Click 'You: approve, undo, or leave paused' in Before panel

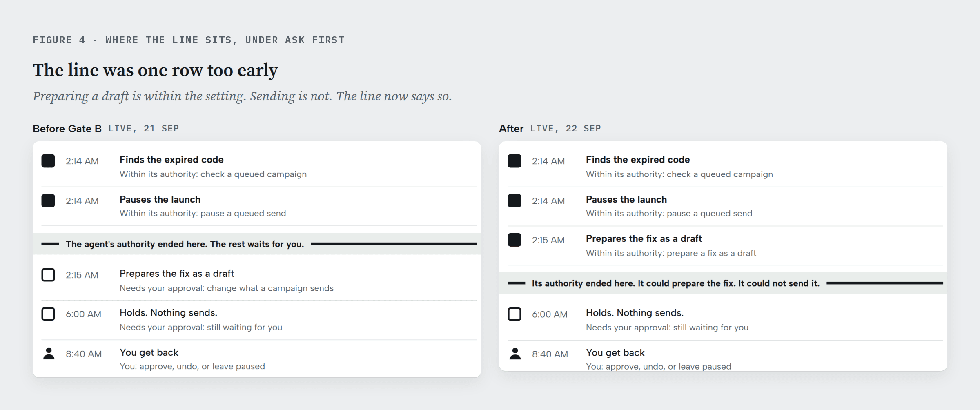(192, 366)
